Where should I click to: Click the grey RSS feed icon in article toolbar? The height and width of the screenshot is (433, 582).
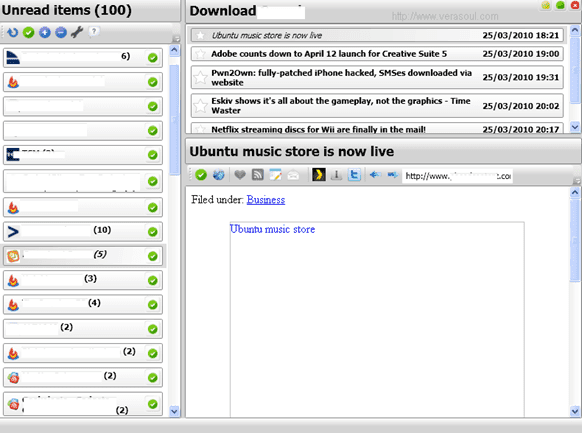tap(258, 174)
